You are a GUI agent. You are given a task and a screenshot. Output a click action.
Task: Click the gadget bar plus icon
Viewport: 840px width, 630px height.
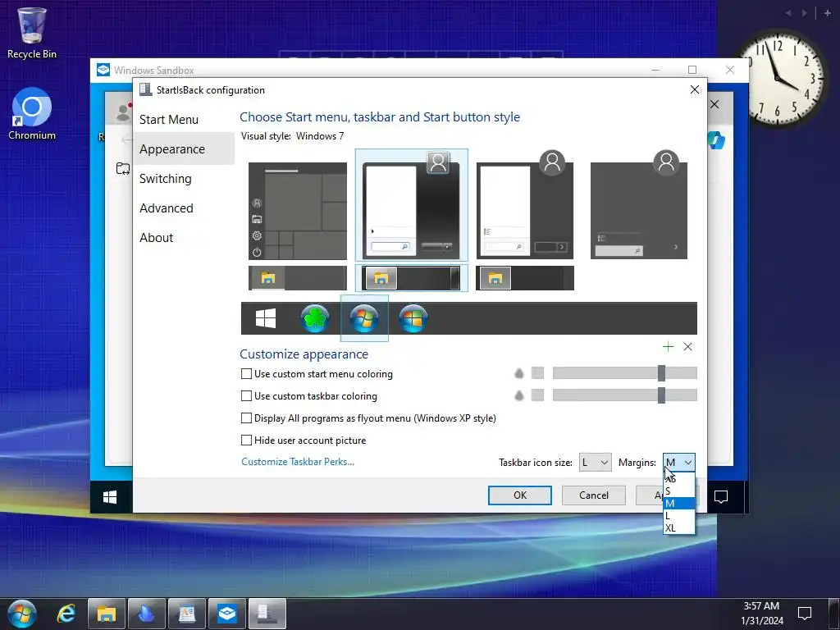coord(828,13)
